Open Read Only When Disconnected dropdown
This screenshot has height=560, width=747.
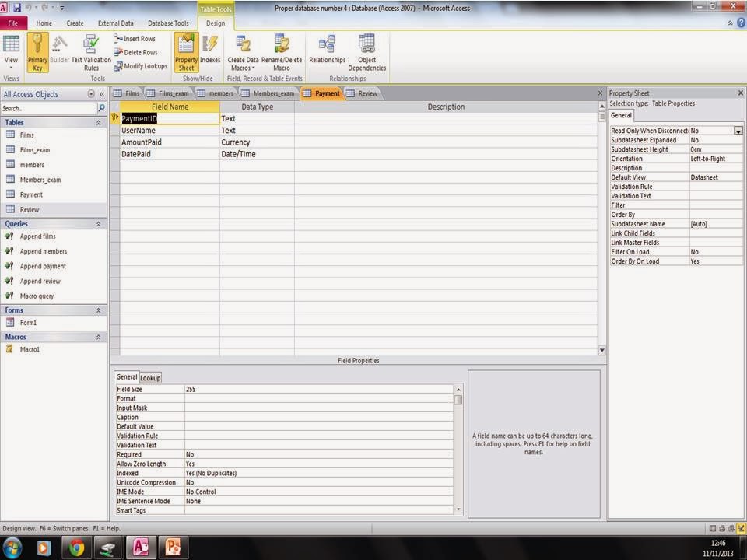click(x=738, y=131)
